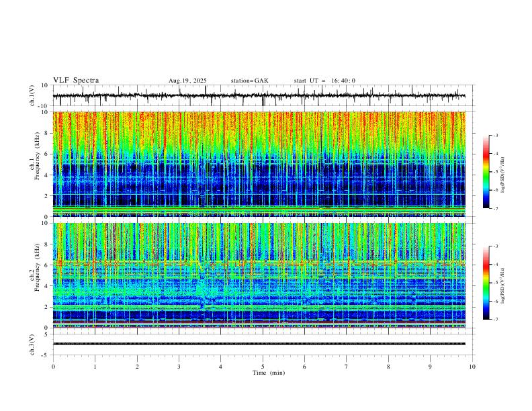This screenshot has height=411, width=532.
Task: Click the ch.2 spectrogram panel
Action: 259,275
